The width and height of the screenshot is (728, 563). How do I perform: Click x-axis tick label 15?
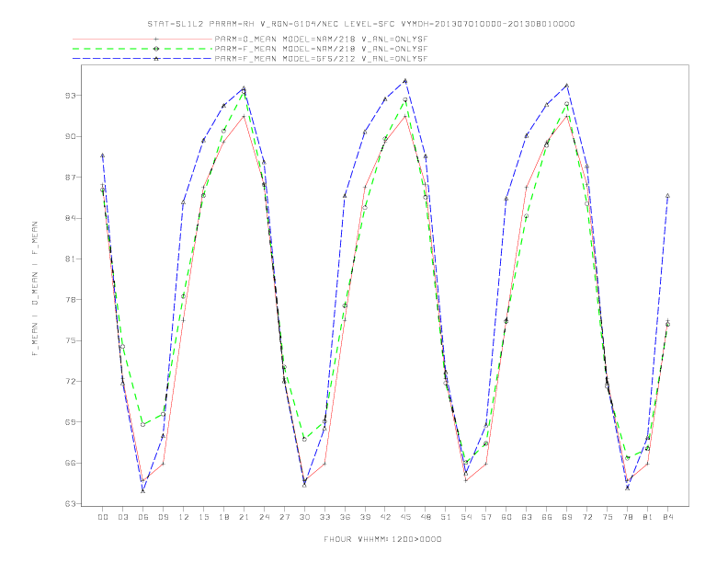pyautogui.click(x=203, y=517)
